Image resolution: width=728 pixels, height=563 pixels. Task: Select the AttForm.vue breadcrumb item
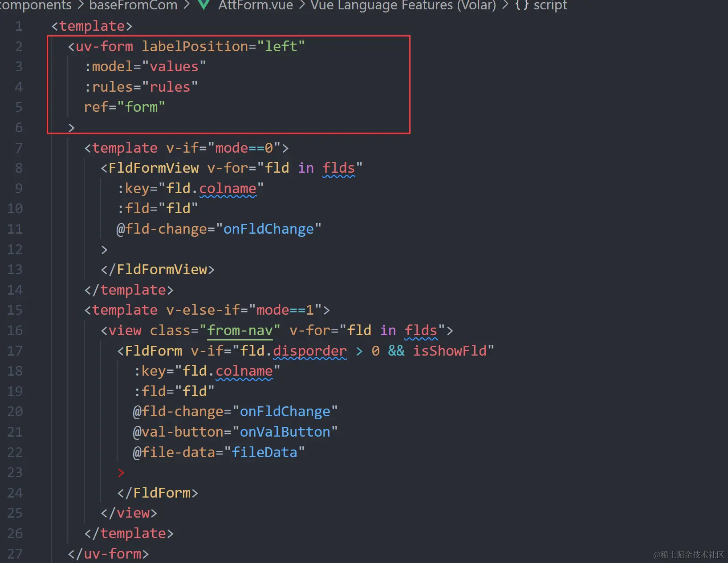click(x=256, y=5)
